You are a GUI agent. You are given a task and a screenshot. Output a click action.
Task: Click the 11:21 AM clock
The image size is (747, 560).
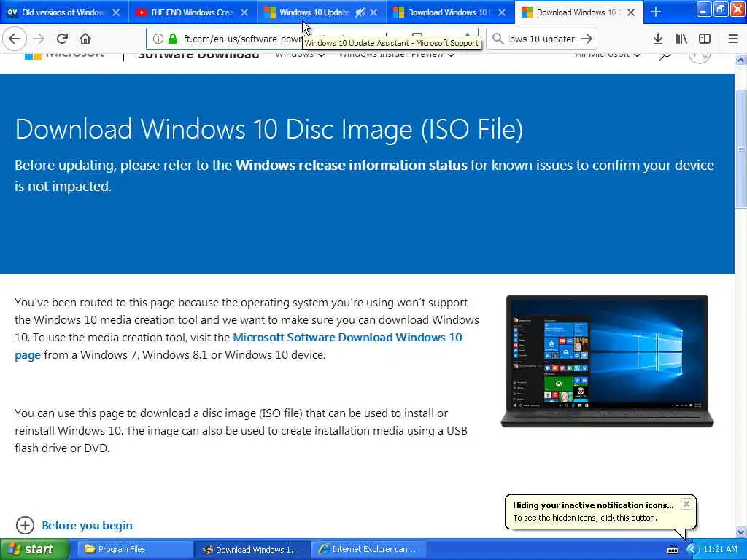[x=720, y=549]
